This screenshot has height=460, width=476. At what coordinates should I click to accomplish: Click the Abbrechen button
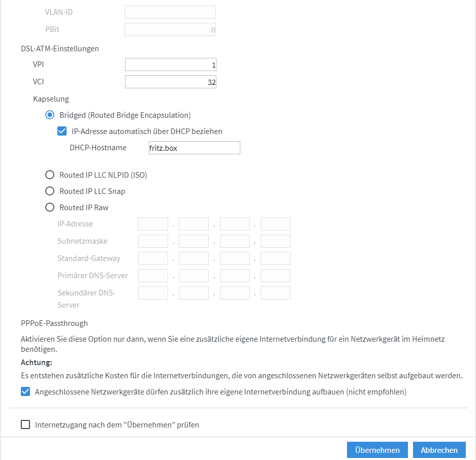tap(439, 450)
